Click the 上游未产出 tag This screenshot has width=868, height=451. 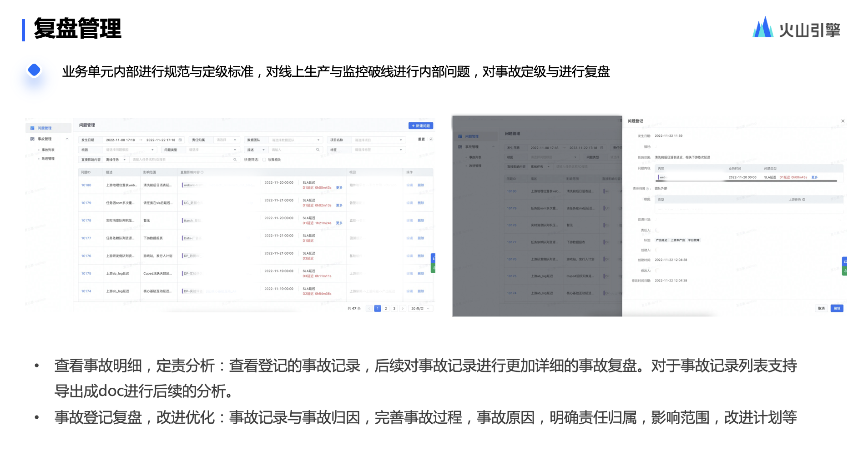coord(677,240)
